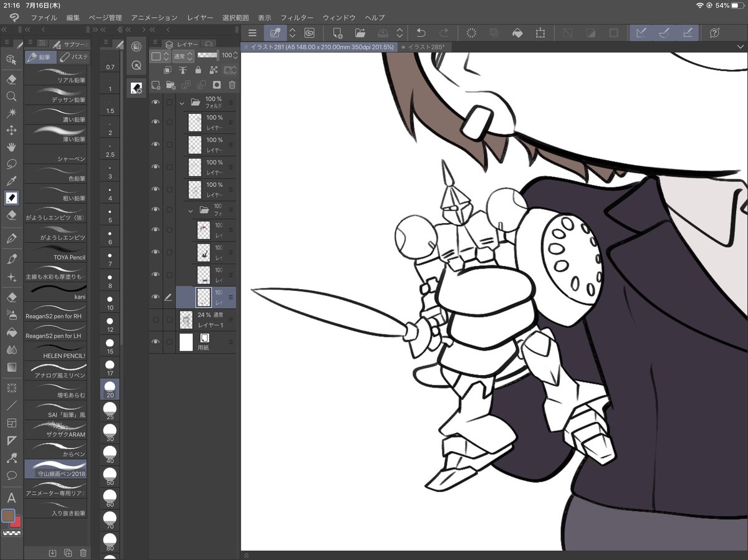Select the リアル鉛筆 brush
This screenshot has height=560, width=748.
tap(55, 75)
